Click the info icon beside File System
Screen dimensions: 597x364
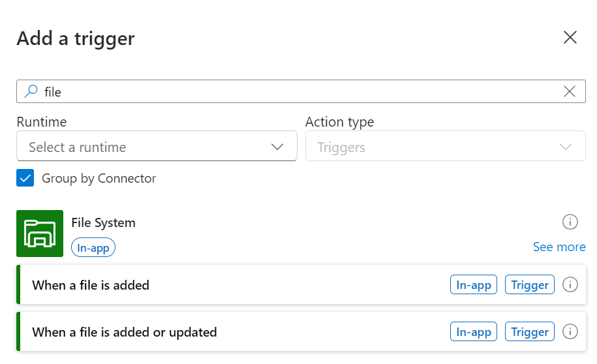point(570,222)
